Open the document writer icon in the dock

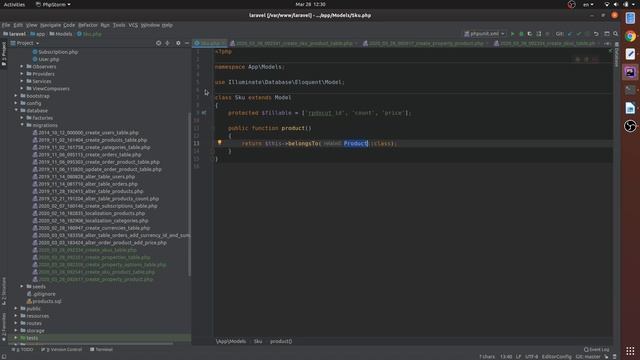coord(630,108)
